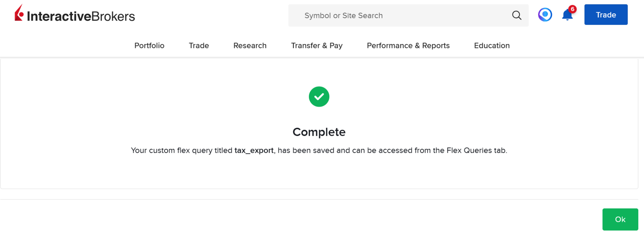
Task: Click the circular avatar next to the bell
Action: (x=545, y=14)
